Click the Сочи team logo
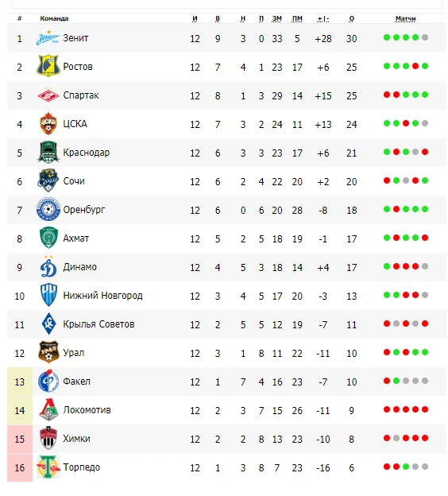448x496 pixels. [x=48, y=180]
